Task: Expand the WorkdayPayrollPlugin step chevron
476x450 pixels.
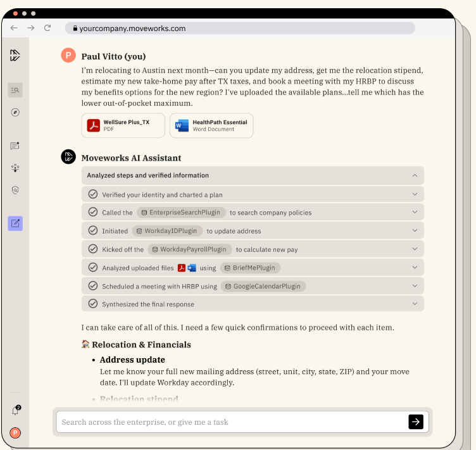Action: 415,249
